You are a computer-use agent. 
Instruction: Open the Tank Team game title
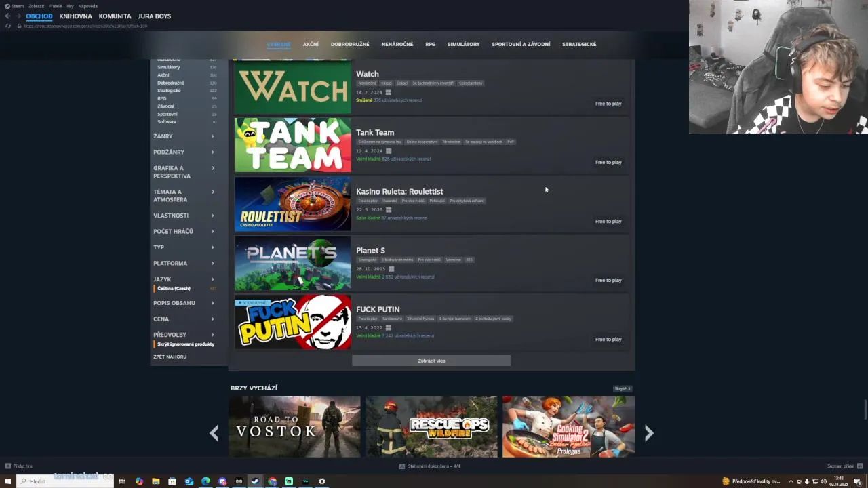tap(375, 133)
